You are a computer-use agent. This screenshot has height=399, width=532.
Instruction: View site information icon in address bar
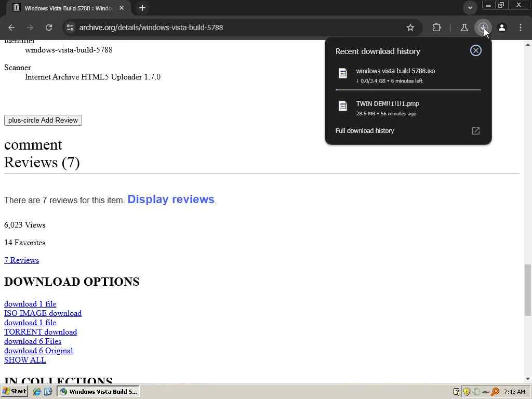[x=70, y=28]
